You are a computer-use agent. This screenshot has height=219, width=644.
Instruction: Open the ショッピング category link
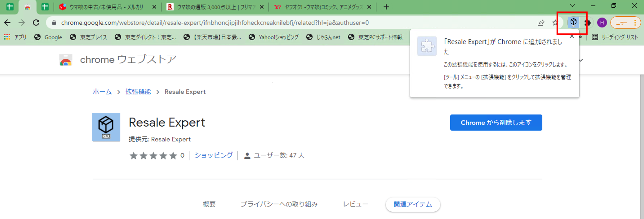point(213,155)
